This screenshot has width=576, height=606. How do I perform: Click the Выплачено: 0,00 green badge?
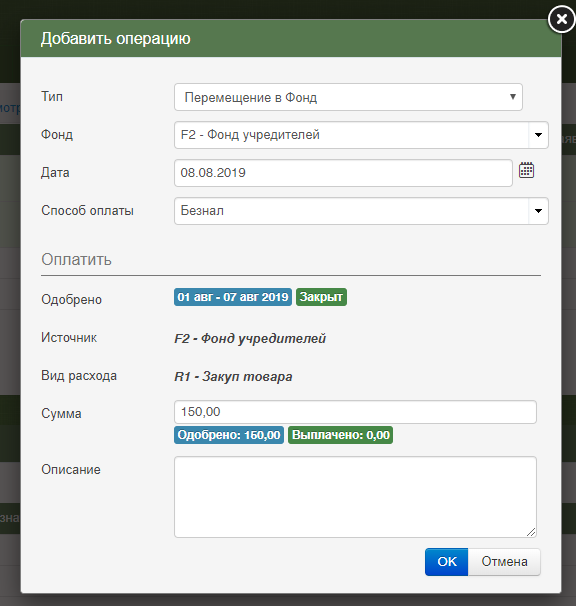pyautogui.click(x=341, y=435)
